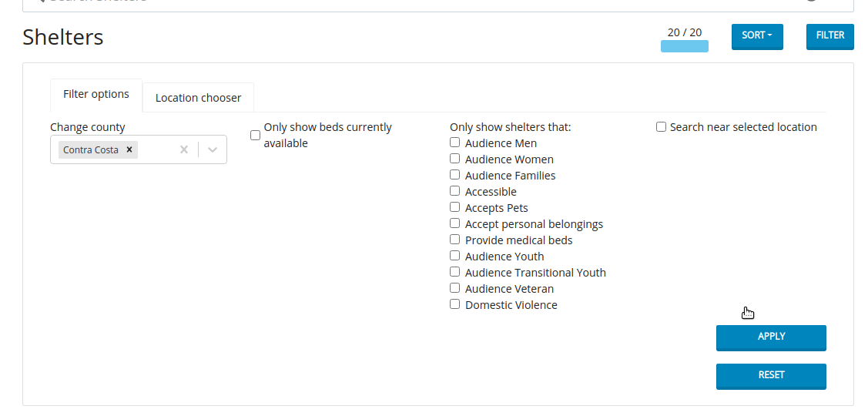
Task: Tick the Audience Families checkbox
Action: point(454,174)
